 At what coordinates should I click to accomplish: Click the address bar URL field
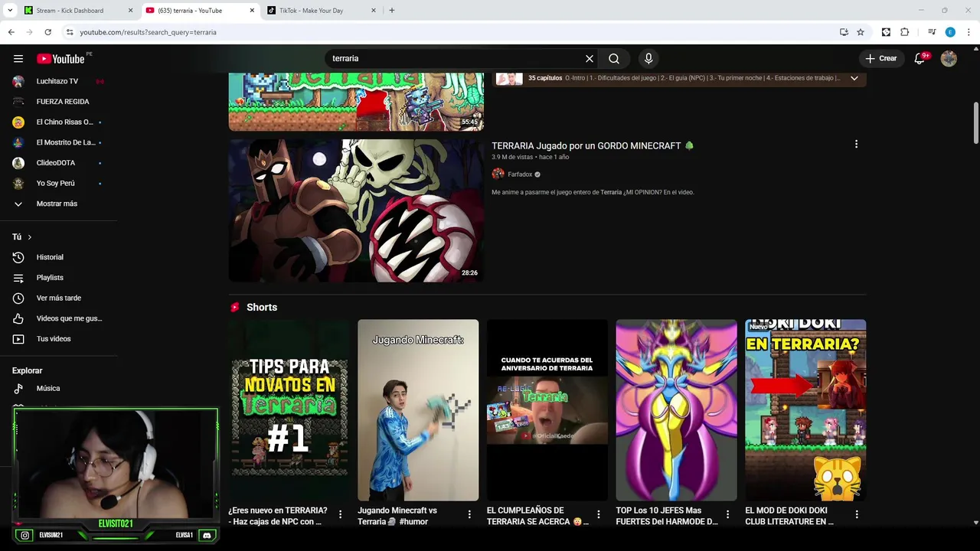pyautogui.click(x=452, y=32)
